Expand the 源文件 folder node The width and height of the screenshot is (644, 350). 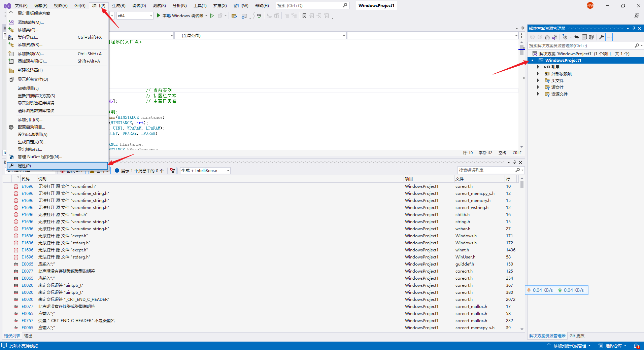538,87
